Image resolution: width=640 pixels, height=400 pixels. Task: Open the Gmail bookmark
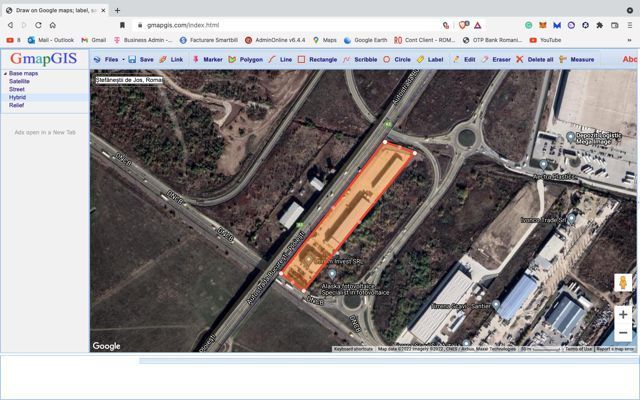pos(94,40)
